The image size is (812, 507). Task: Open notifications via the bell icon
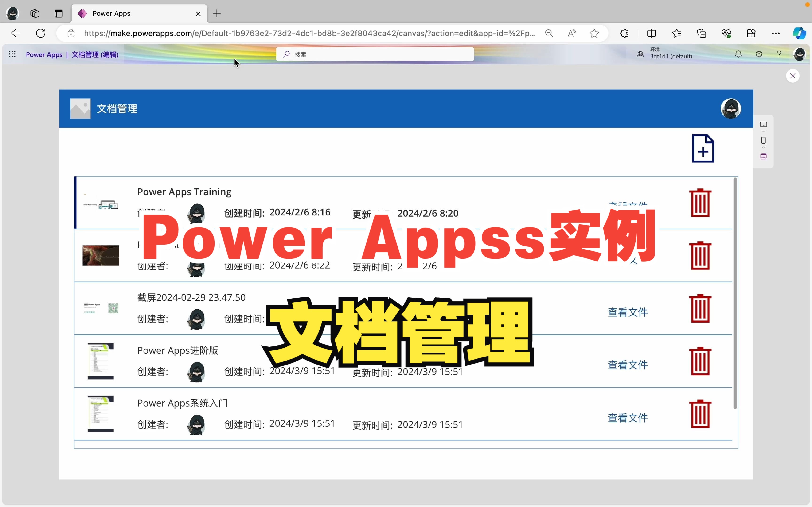click(x=738, y=54)
